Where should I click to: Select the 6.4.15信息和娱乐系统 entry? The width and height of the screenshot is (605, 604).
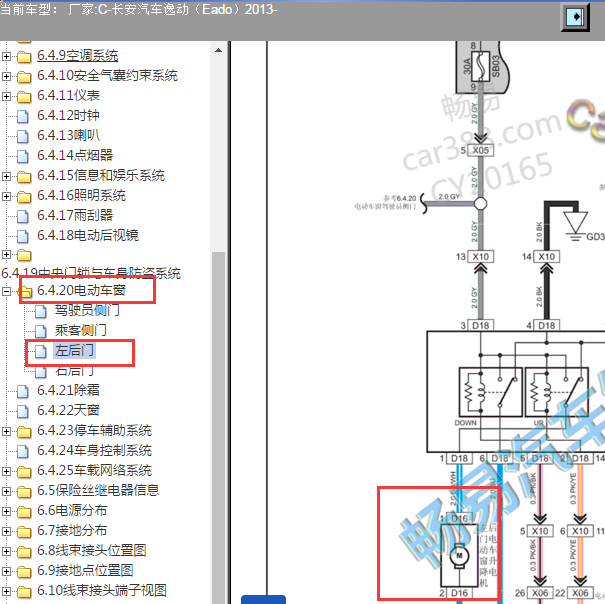[101, 176]
